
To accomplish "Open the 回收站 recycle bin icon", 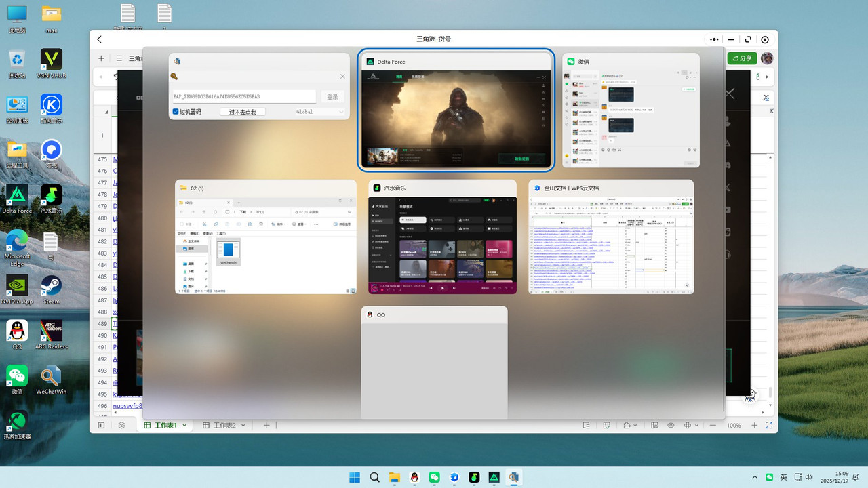I will (x=17, y=64).
